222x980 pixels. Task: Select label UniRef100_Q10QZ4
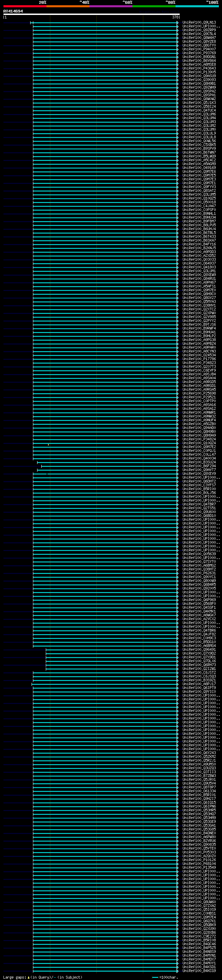[199, 443]
